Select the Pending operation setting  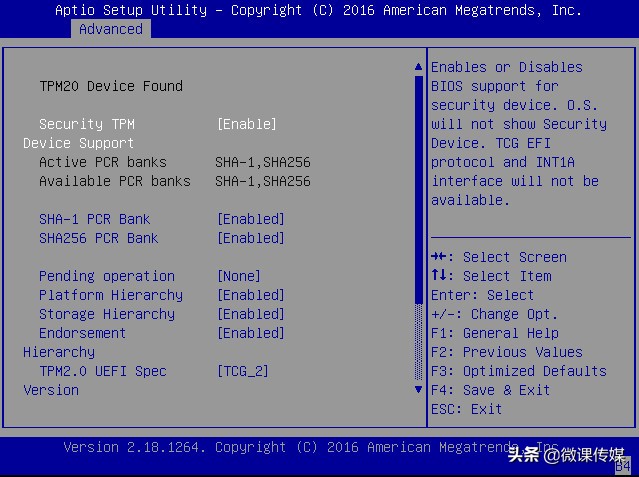click(x=107, y=276)
